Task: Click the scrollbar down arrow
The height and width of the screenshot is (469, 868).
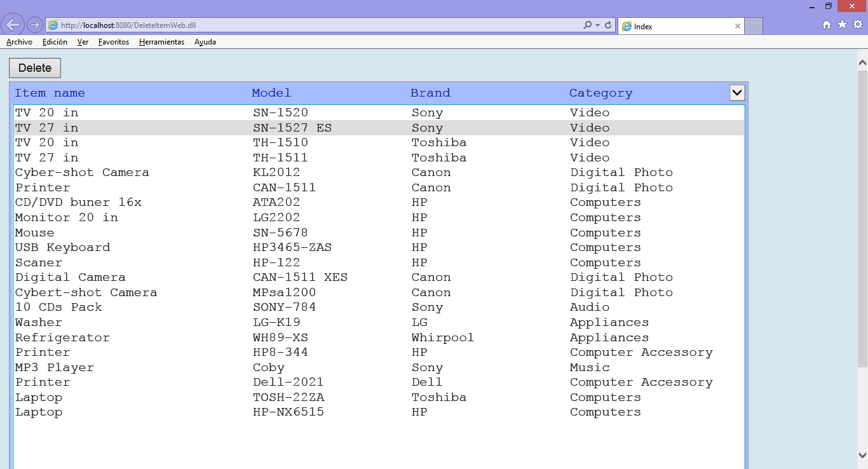Action: 862,455
